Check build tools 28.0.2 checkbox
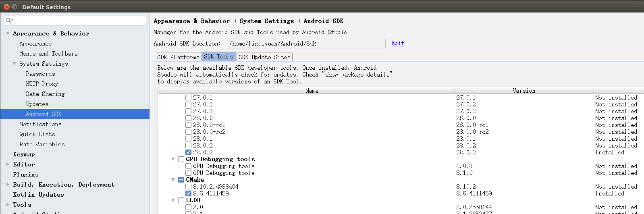 (188, 145)
